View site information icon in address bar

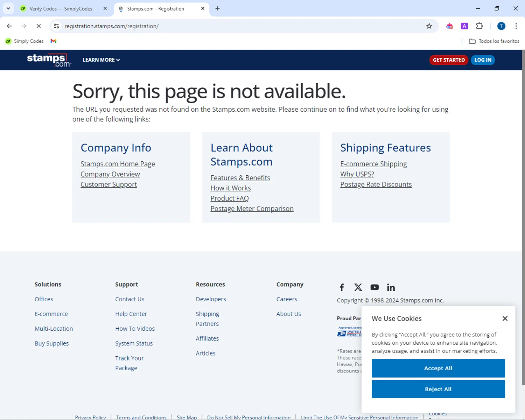pos(56,26)
